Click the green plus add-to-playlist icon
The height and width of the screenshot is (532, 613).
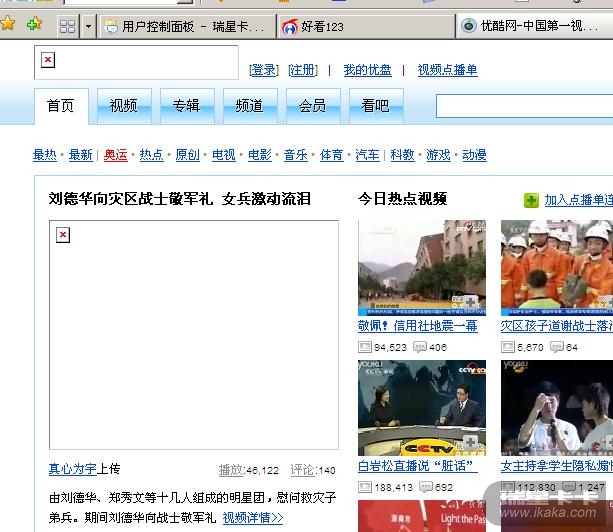tap(531, 200)
